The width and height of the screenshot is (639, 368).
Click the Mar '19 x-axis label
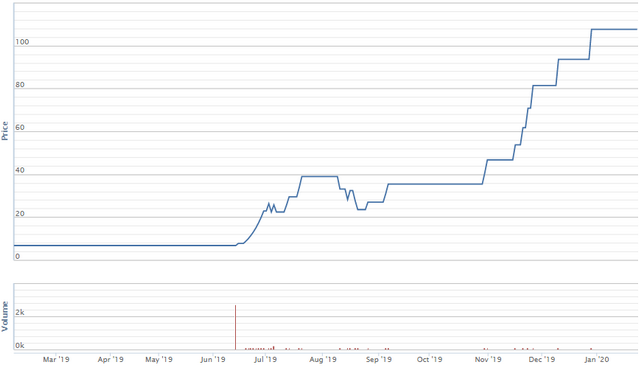click(56, 359)
